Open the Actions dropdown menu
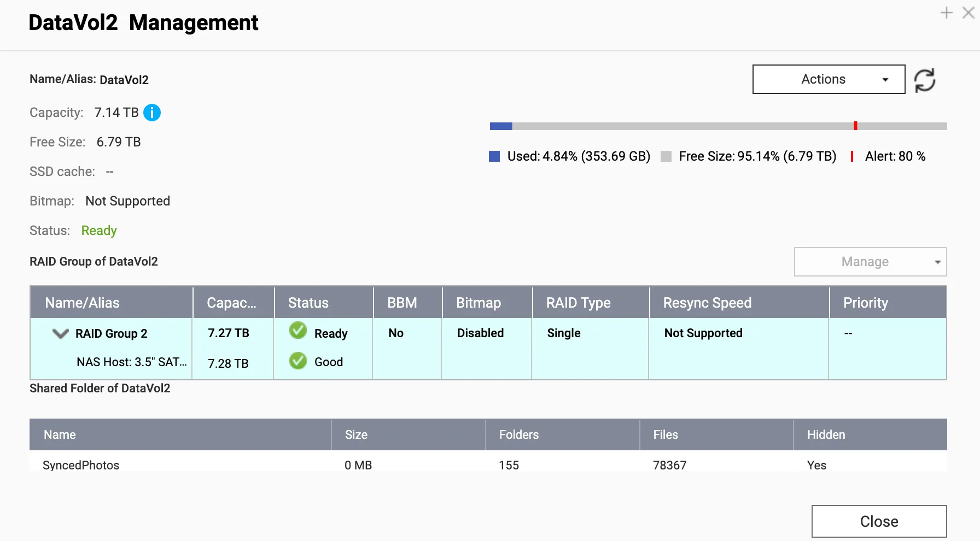Screen dimensions: 980x541 click(829, 79)
